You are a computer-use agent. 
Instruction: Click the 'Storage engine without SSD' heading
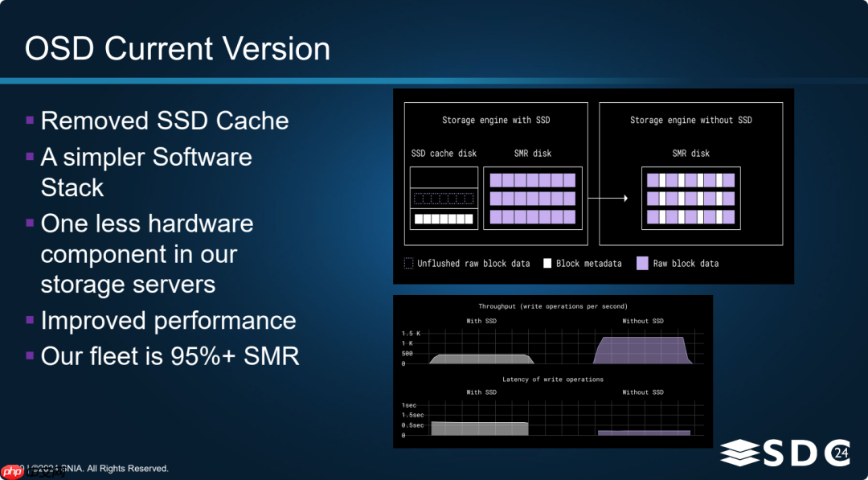coord(690,120)
